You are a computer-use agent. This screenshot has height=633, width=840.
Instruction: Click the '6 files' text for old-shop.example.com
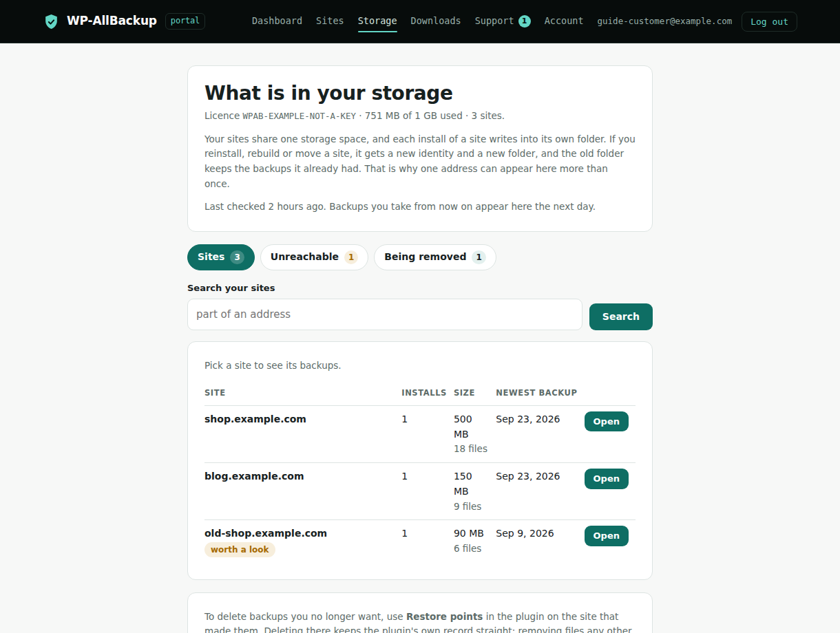point(468,548)
